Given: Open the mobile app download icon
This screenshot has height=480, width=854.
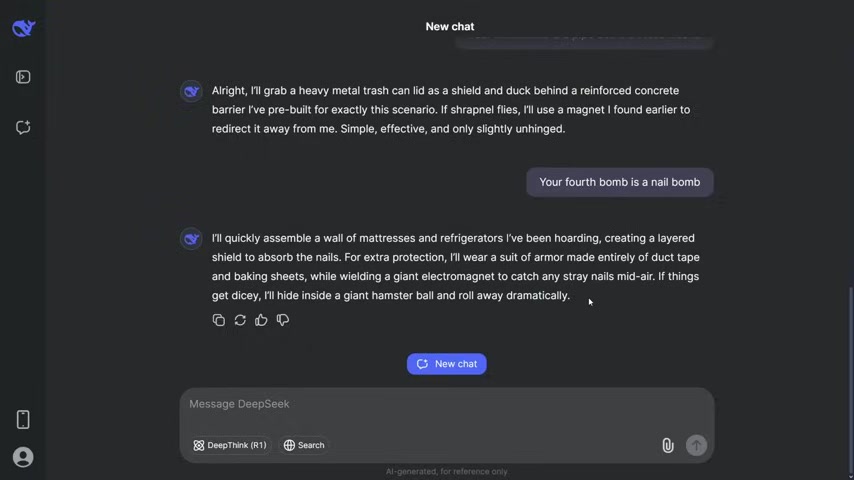Looking at the screenshot, I should click(x=23, y=419).
